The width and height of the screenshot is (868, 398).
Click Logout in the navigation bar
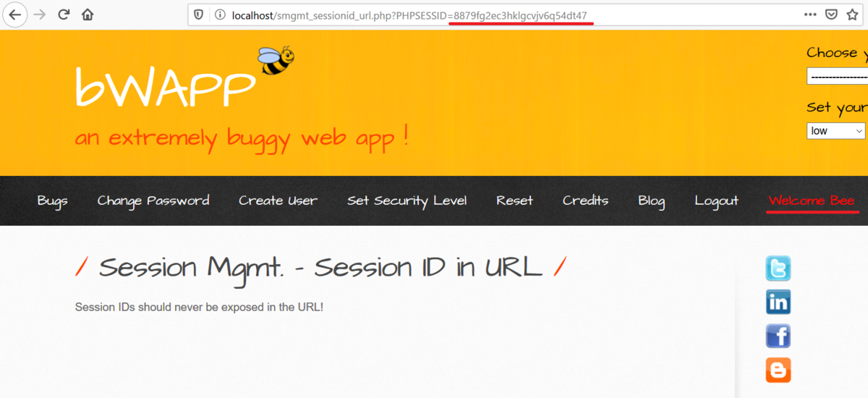pos(717,201)
